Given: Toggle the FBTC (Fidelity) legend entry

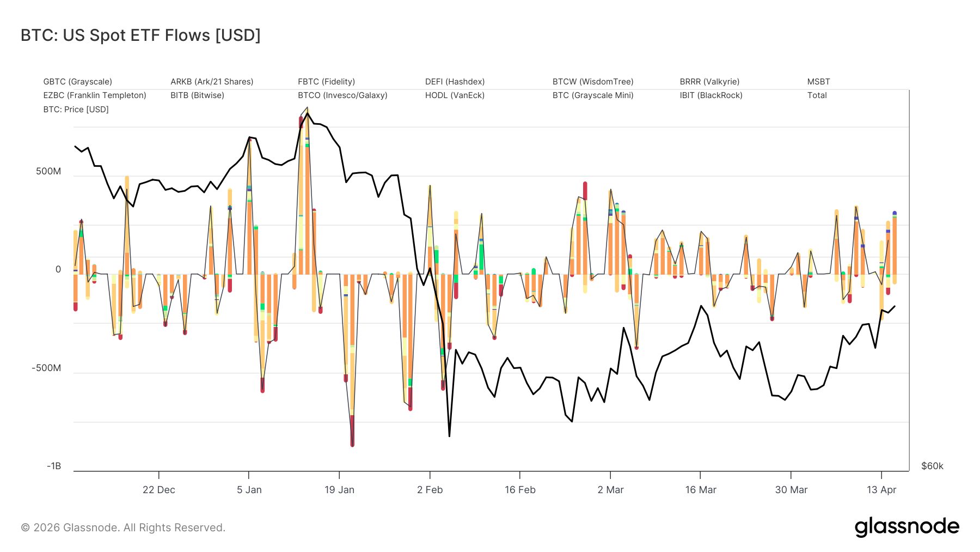Looking at the screenshot, I should click(x=326, y=82).
